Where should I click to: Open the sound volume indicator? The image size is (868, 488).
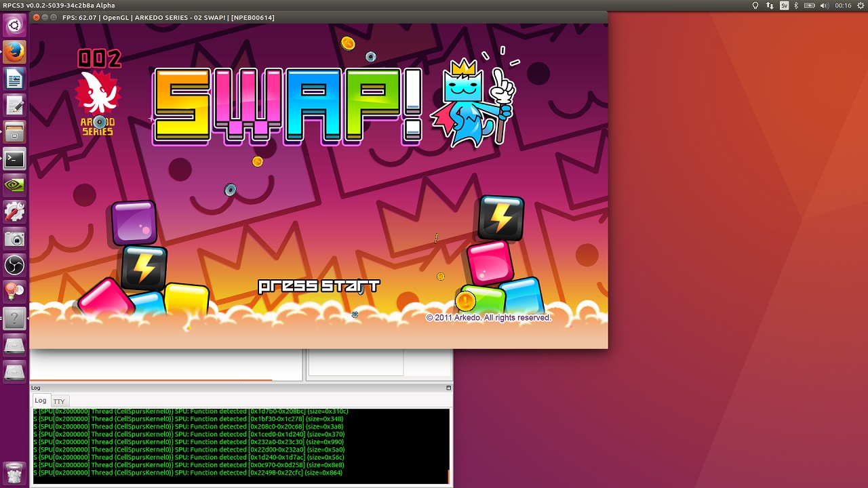click(825, 5)
